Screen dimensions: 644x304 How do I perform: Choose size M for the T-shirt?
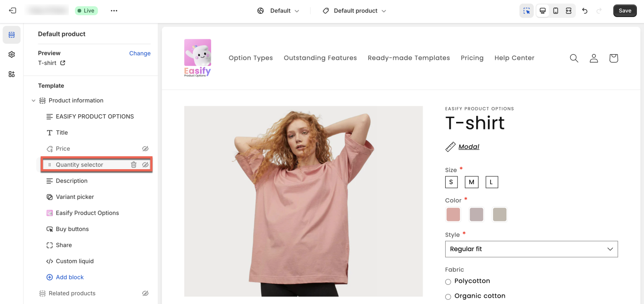(471, 182)
